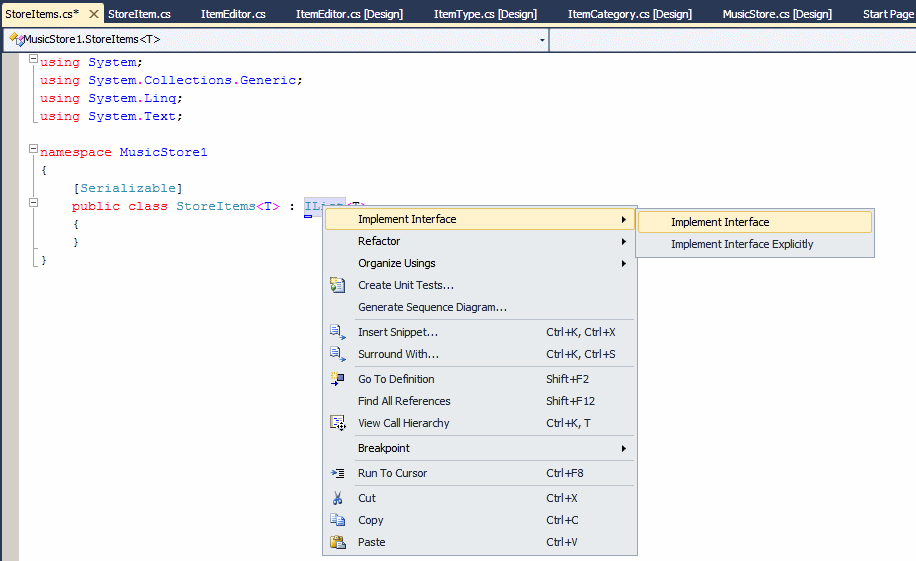Viewport: 916px width, 561px height.
Task: Open the members dropdown box on the right
Action: point(733,40)
